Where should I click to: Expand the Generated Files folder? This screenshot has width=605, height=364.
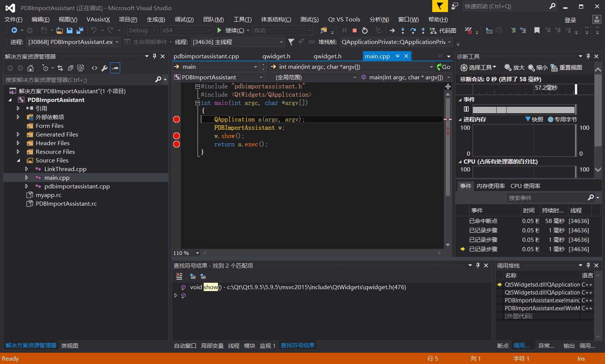18,134
